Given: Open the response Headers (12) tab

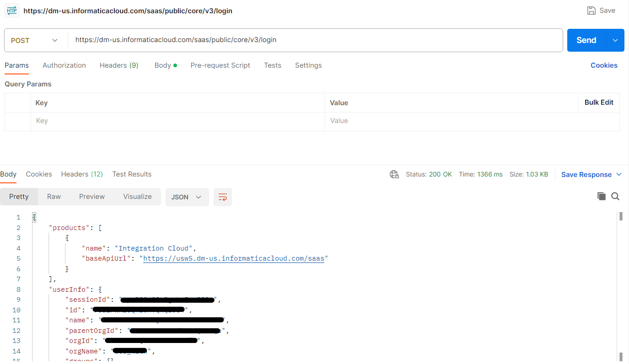Looking at the screenshot, I should click(x=82, y=174).
